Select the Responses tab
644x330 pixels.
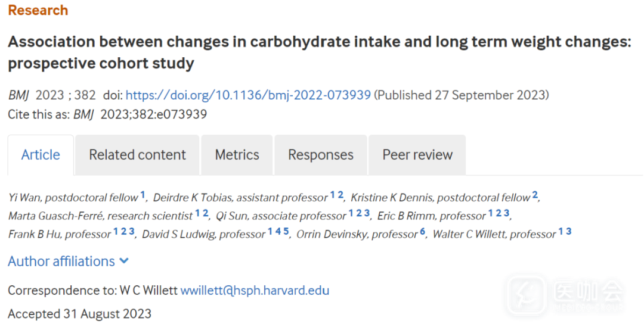pos(320,155)
